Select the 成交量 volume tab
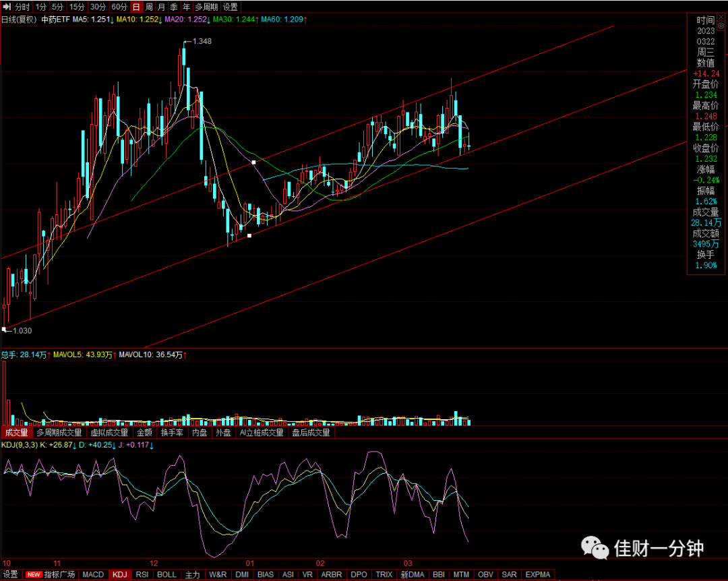 16,433
